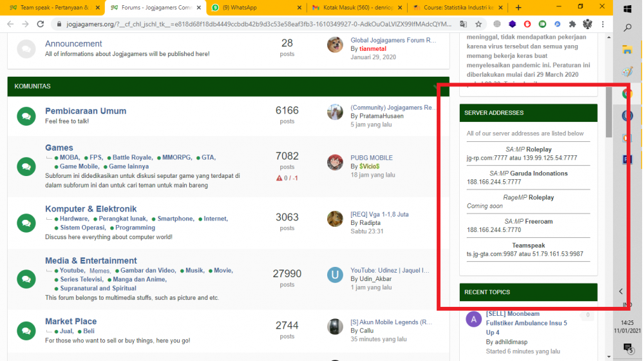Open the Game Mobile subforum
The height and width of the screenshot is (361, 644).
[79, 166]
